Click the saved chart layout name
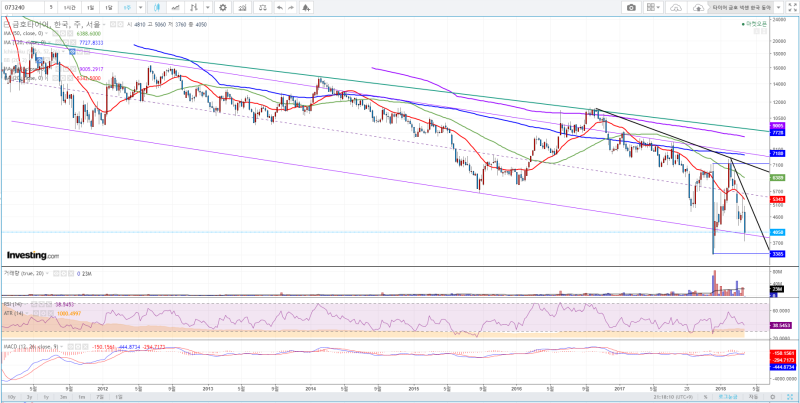 [742, 8]
